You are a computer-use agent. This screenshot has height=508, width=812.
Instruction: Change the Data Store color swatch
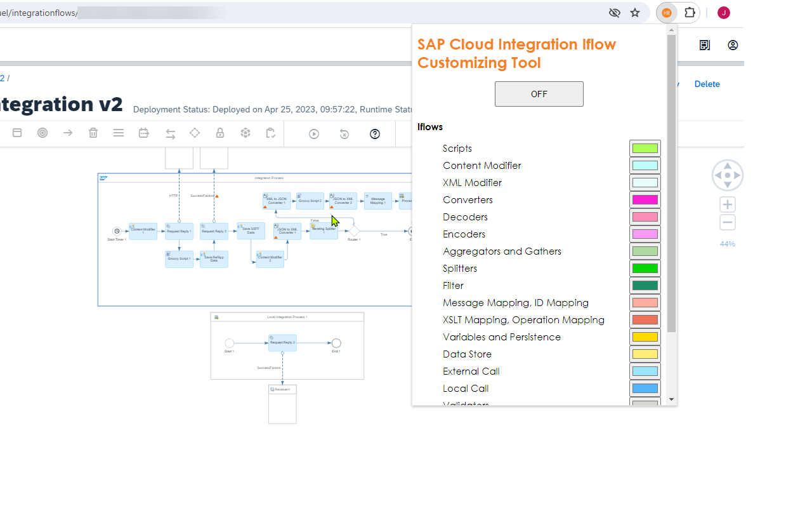645,354
